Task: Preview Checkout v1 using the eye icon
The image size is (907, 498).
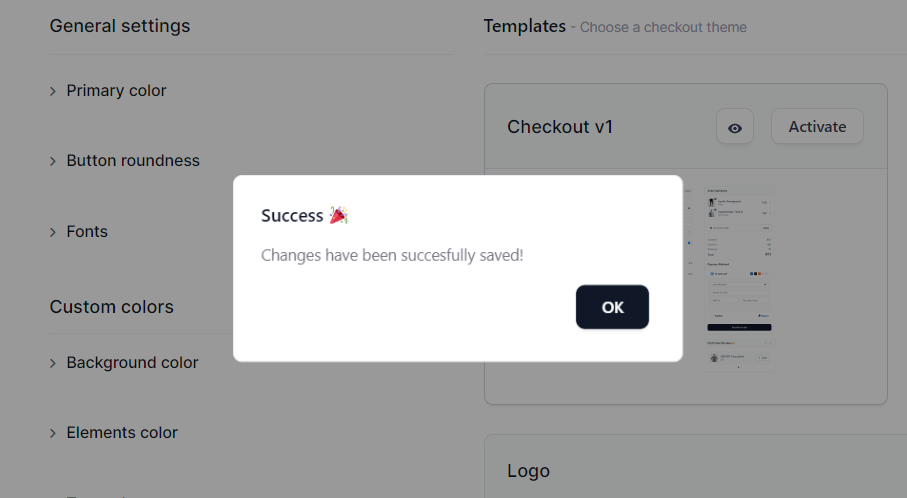Action: (x=735, y=127)
